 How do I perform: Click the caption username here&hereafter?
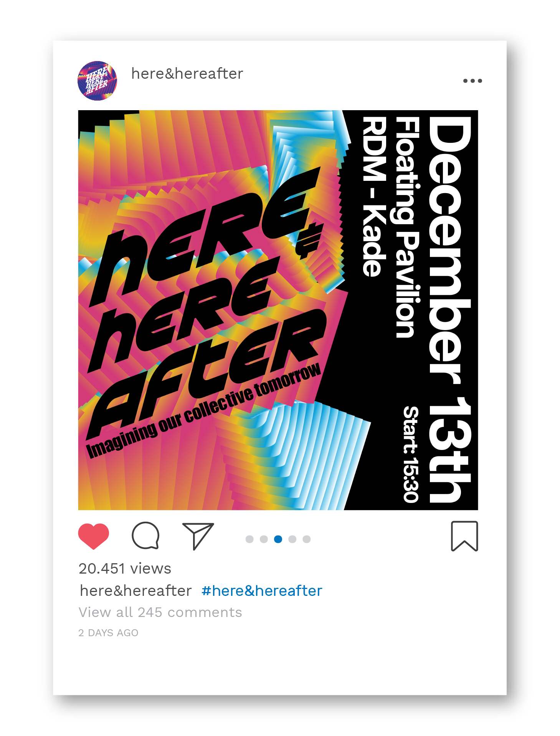click(136, 590)
